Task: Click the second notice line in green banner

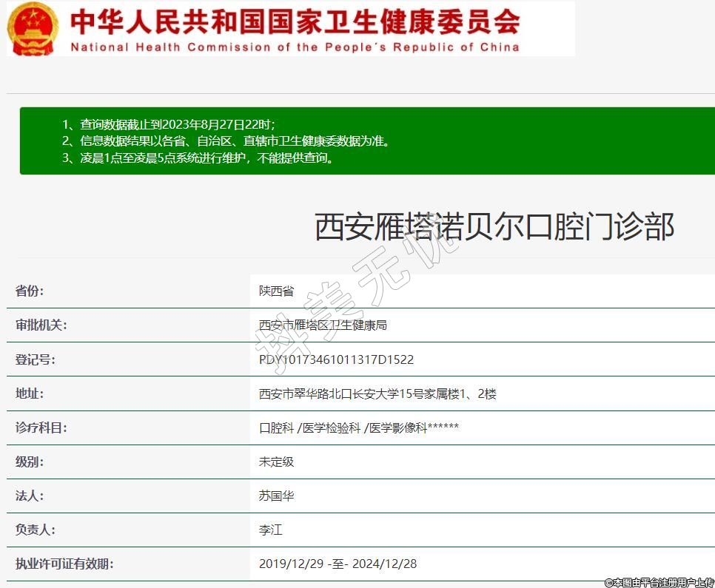Action: [x=226, y=141]
